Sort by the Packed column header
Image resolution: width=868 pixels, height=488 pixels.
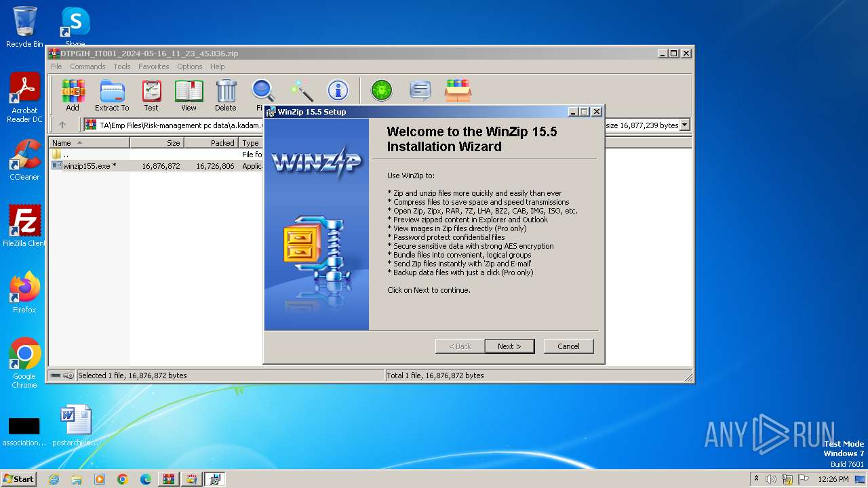211,143
